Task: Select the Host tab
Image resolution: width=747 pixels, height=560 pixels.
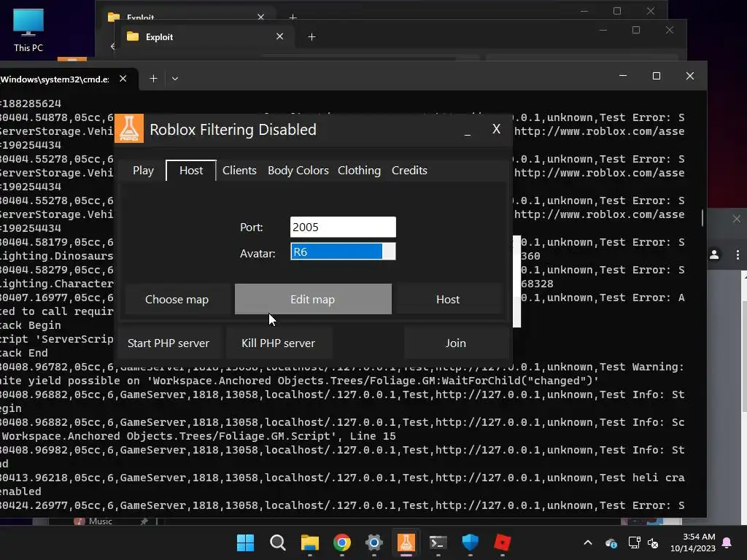Action: coord(191,171)
